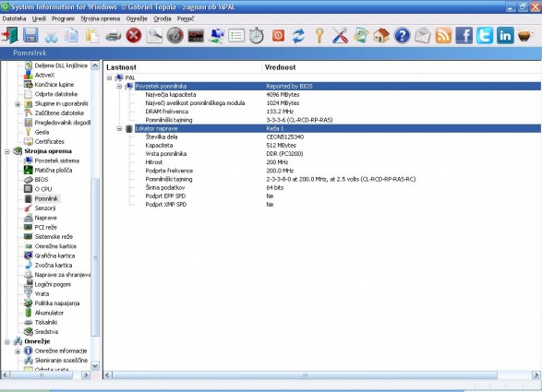Image resolution: width=542 pixels, height=392 pixels.
Task: Collapse the Lokator naprave section
Action: (119, 129)
